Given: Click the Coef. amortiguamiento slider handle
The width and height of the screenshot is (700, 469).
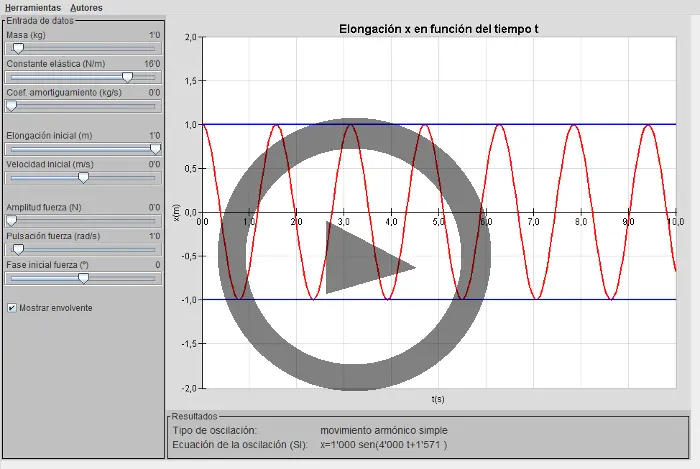Looking at the screenshot, I should (x=11, y=105).
